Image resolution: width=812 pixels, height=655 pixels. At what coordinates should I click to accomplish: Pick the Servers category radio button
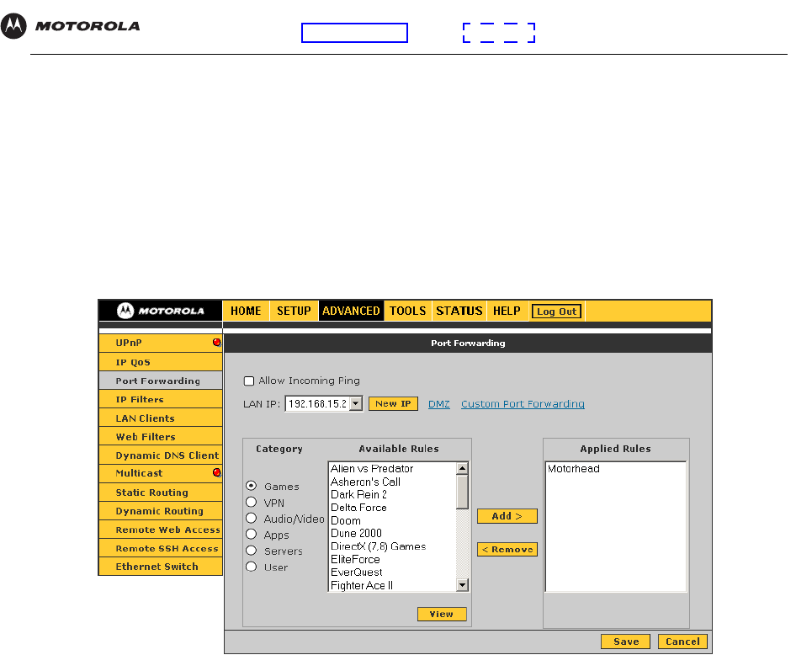pos(251,551)
